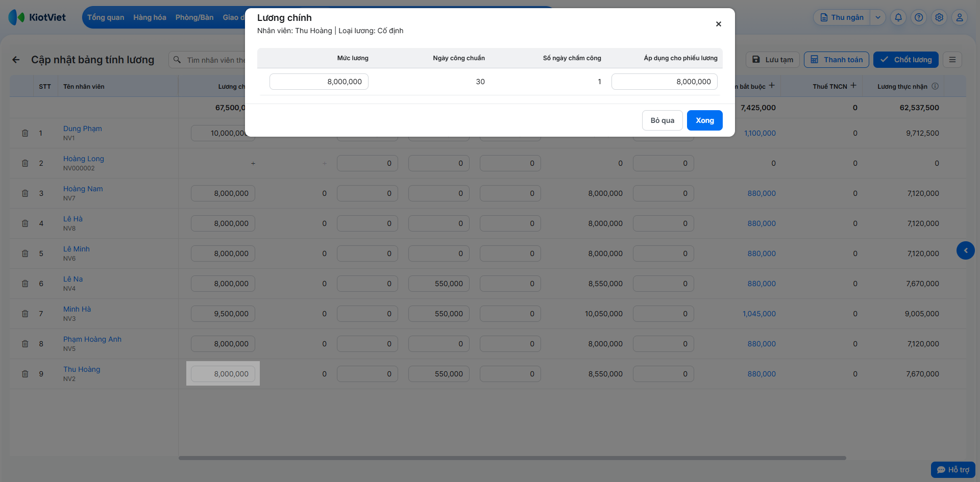Close the Lương chính dialog
This screenshot has height=482, width=980.
tap(718, 24)
